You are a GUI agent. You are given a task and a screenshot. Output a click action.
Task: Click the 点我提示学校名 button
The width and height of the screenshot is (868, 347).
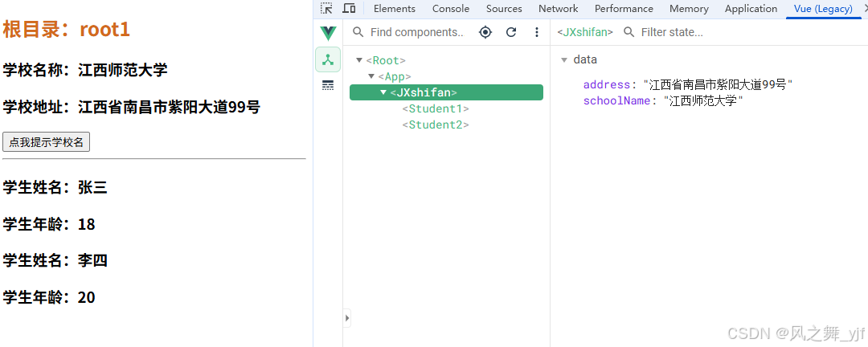click(x=46, y=141)
